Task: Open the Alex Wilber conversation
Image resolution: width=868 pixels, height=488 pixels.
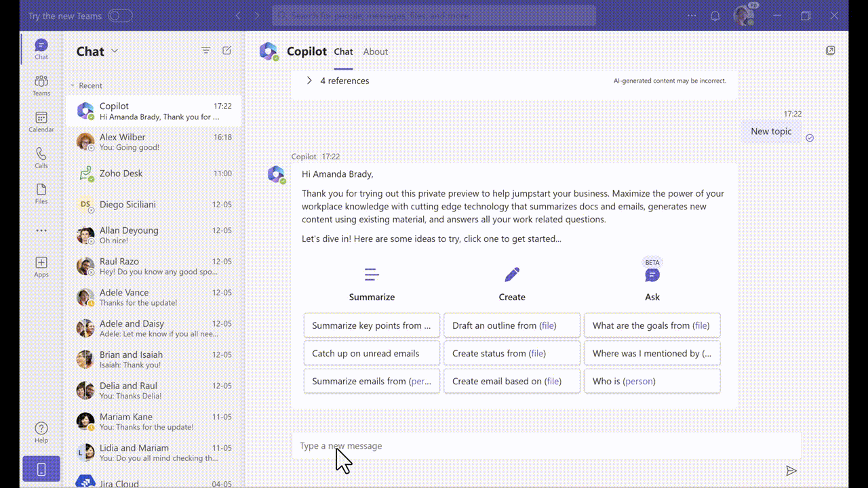Action: click(x=154, y=142)
